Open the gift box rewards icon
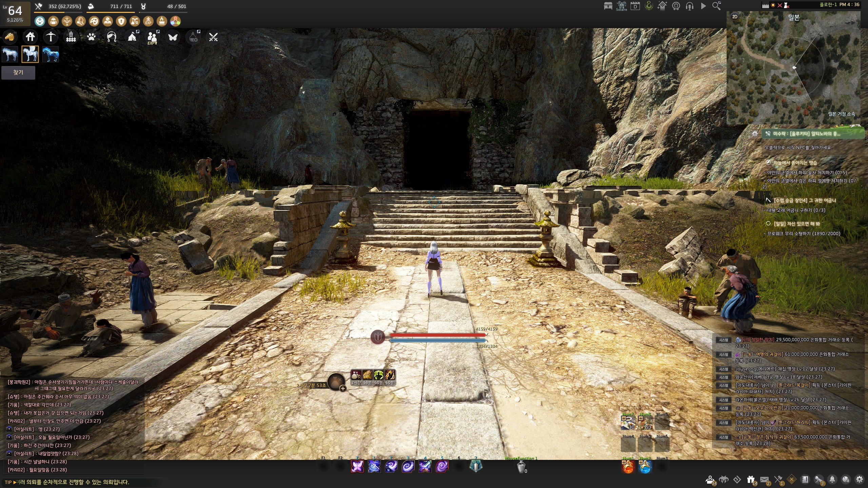 click(x=751, y=480)
